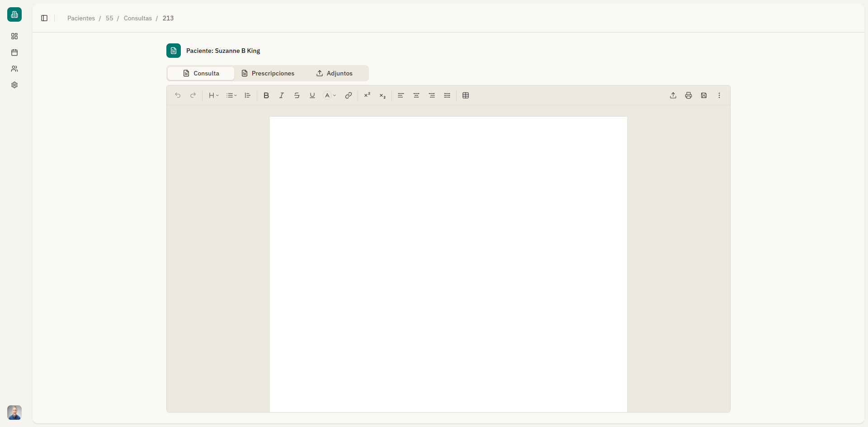868x427 pixels.
Task: Toggle bold formatting in editor toolbar
Action: (x=266, y=95)
